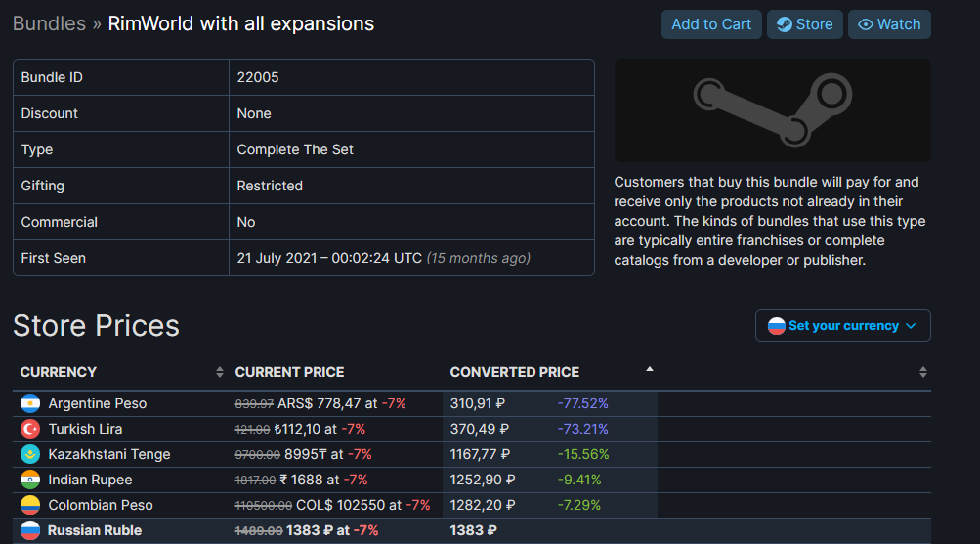Image resolution: width=980 pixels, height=544 pixels.
Task: Click the eye icon on Watch button
Action: [866, 24]
